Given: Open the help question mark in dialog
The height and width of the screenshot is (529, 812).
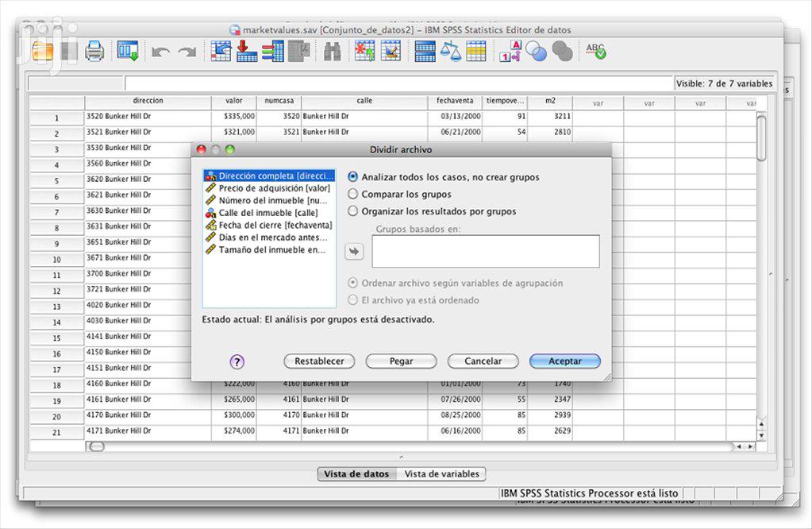Looking at the screenshot, I should (x=237, y=361).
